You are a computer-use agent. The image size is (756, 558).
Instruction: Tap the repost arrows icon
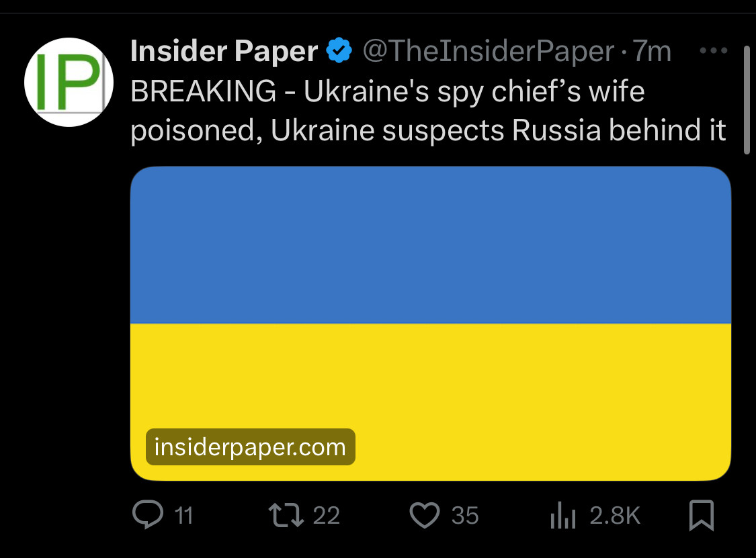pos(286,515)
